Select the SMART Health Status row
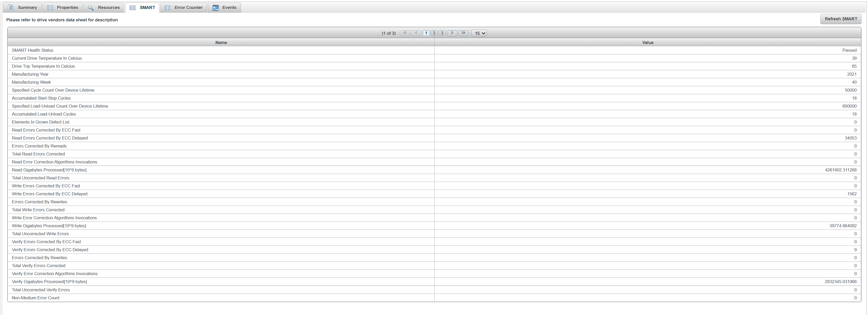Image resolution: width=868 pixels, height=315 pixels. (x=32, y=50)
